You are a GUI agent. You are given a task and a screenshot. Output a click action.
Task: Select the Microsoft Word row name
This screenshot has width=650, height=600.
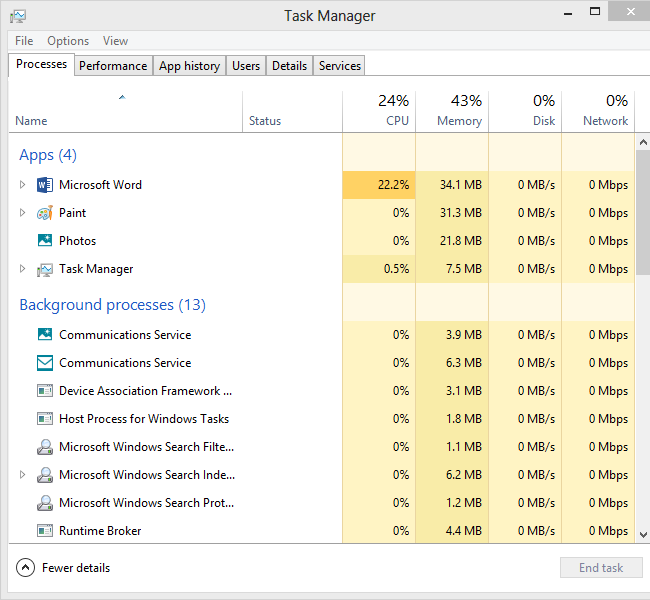click(x=100, y=185)
